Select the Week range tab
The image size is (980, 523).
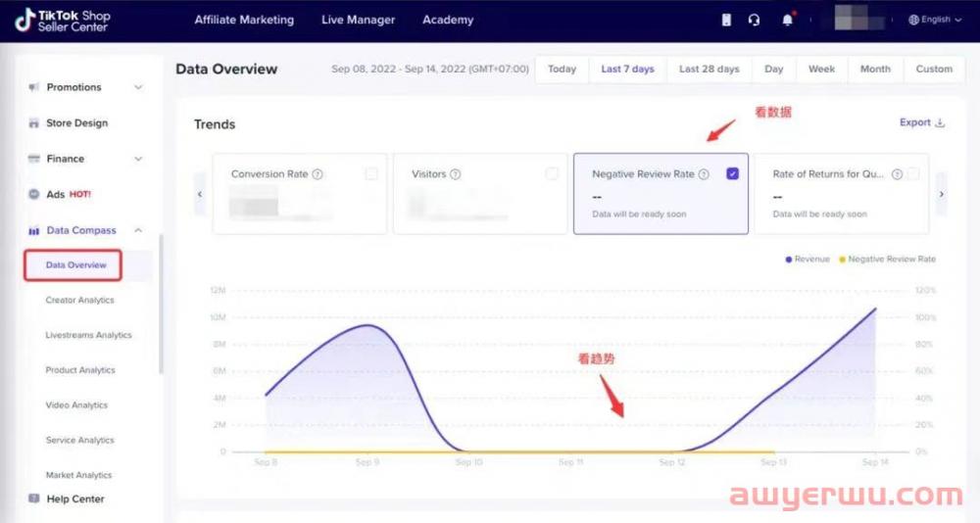(821, 69)
